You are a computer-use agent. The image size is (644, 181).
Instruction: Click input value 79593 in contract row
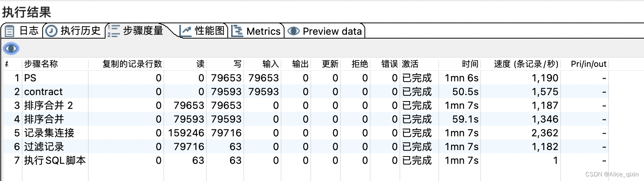pos(264,92)
